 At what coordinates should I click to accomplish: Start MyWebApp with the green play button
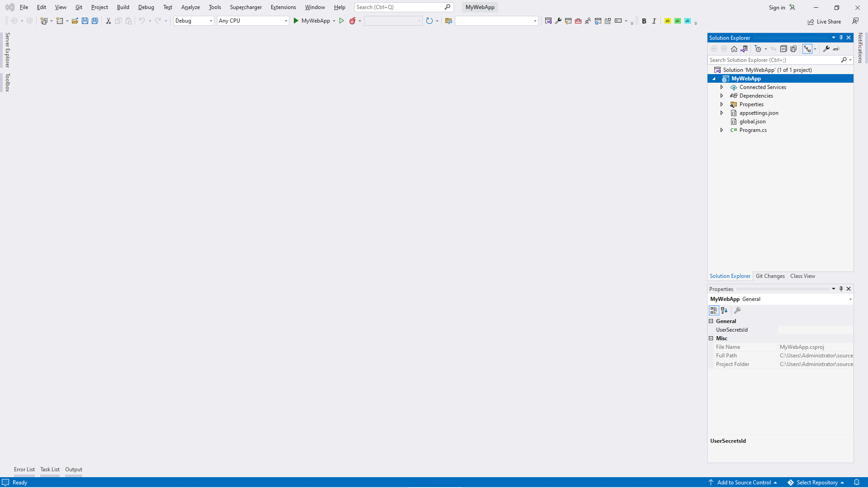click(296, 21)
